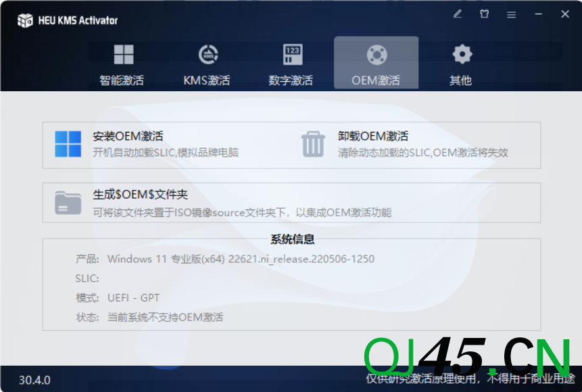The image size is (582, 392).
Task: Click 安装OEM激活 button
Action: (128, 137)
